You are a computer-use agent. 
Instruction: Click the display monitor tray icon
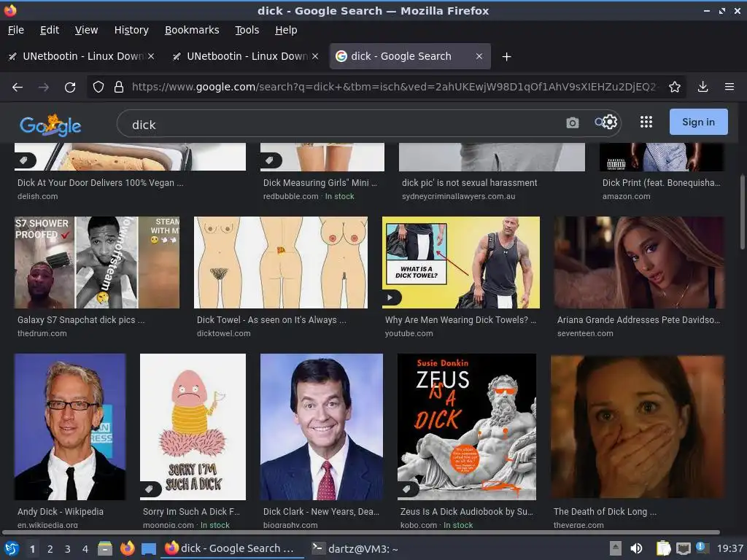coord(684,548)
